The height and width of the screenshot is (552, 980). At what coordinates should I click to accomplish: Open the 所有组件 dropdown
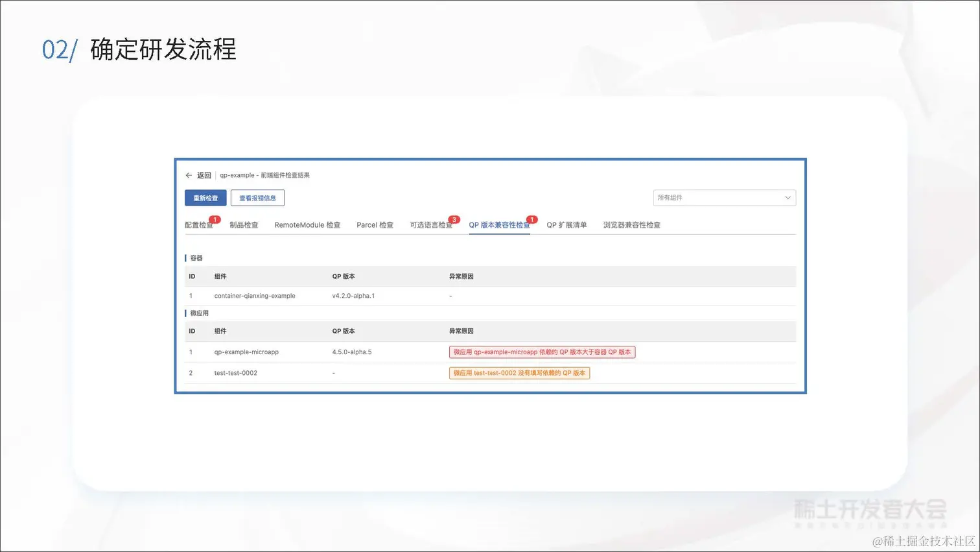(x=724, y=198)
